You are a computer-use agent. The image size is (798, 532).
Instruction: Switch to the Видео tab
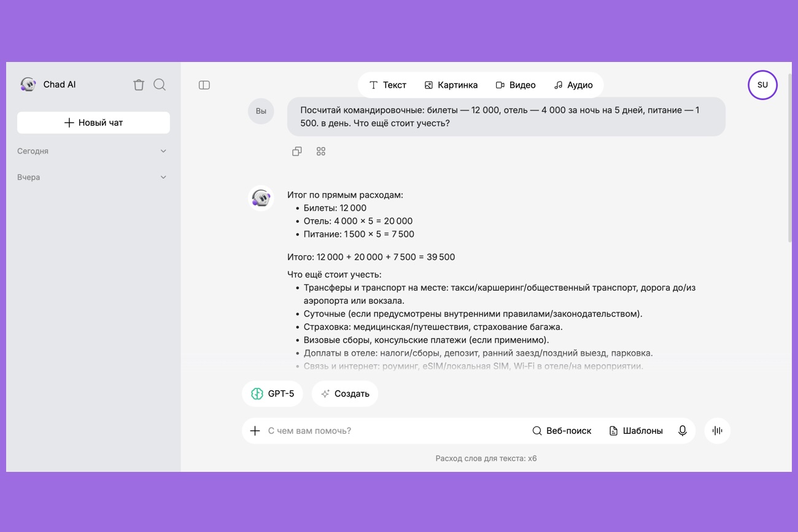click(x=516, y=85)
